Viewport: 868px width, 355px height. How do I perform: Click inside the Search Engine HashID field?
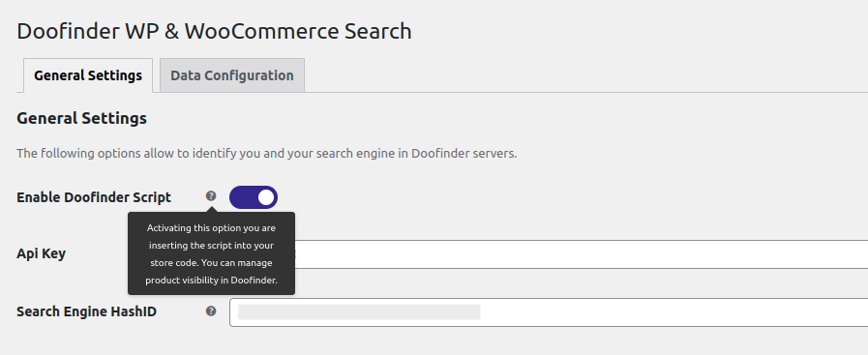click(x=549, y=312)
